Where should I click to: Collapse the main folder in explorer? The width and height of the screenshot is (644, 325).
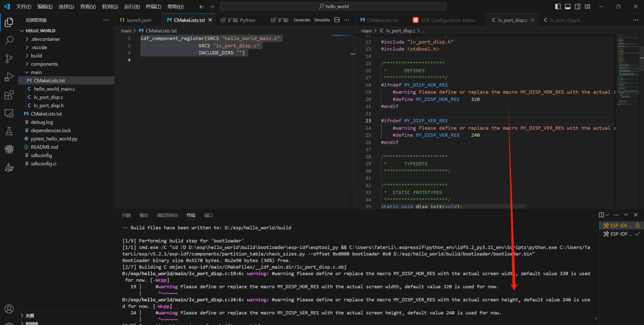pyautogui.click(x=36, y=72)
